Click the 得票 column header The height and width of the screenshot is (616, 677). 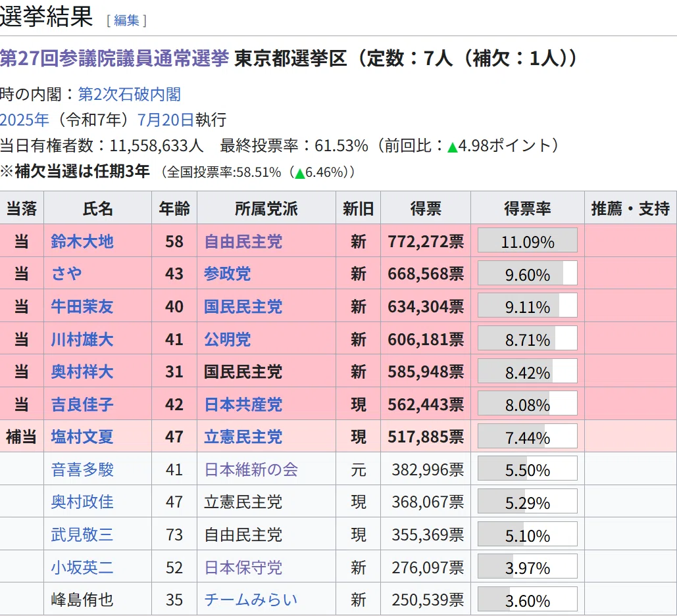[426, 208]
